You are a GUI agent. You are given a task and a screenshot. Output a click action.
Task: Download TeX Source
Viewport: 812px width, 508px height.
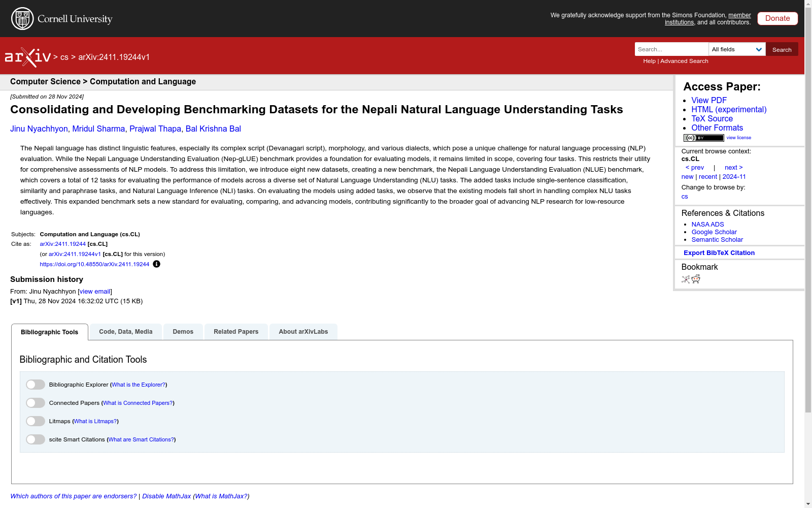pyautogui.click(x=712, y=119)
